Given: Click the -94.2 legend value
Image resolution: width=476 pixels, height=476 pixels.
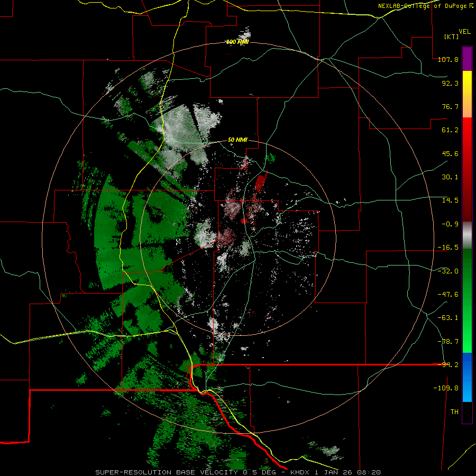Looking at the screenshot, I should [448, 365].
